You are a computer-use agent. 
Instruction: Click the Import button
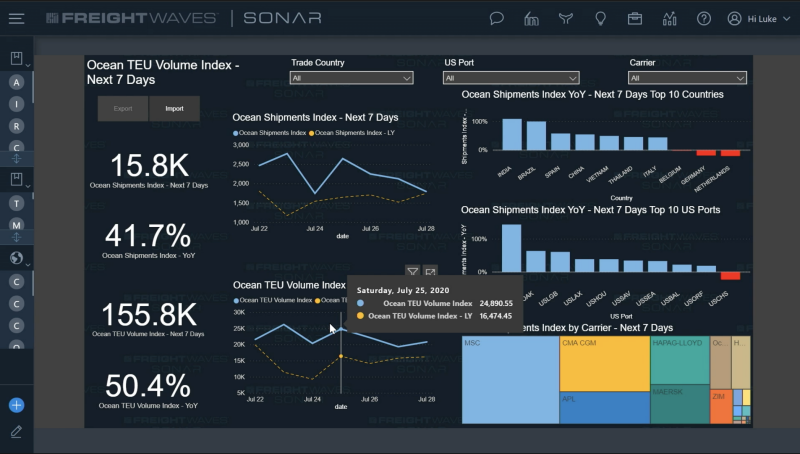click(174, 108)
